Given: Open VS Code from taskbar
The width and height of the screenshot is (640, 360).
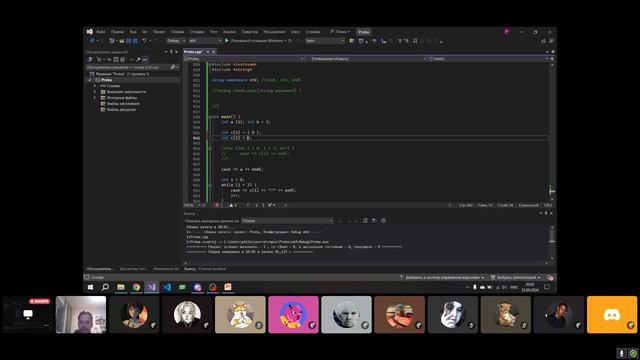Looking at the screenshot, I should (x=167, y=287).
